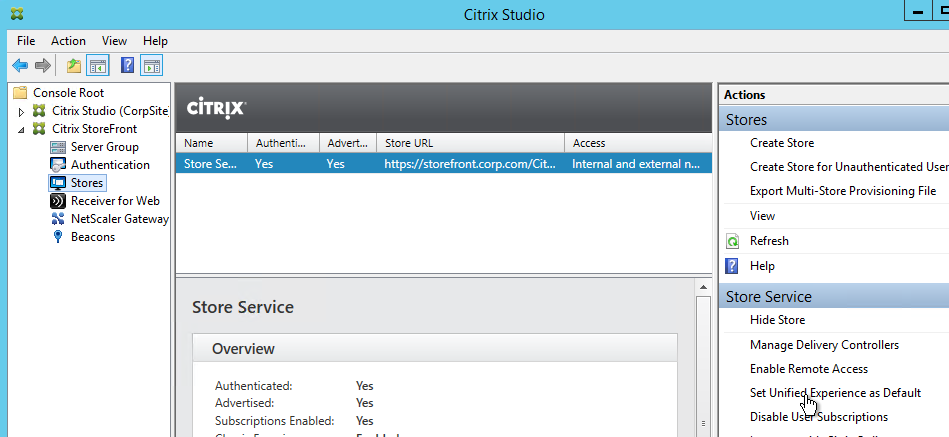This screenshot has height=437, width=949.
Task: Collapse the Citrix StoreFront tree node
Action: (x=22, y=129)
